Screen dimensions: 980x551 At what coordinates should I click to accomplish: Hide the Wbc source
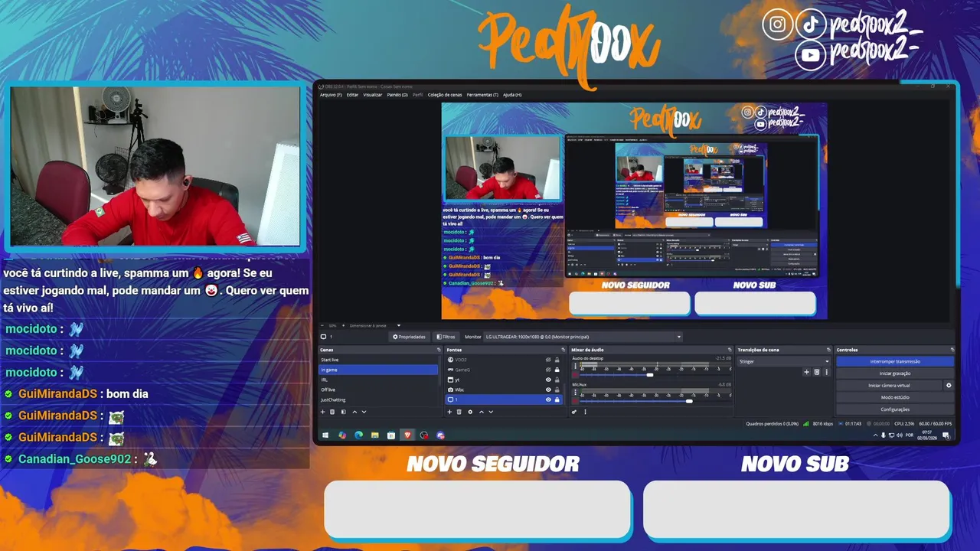coord(548,390)
